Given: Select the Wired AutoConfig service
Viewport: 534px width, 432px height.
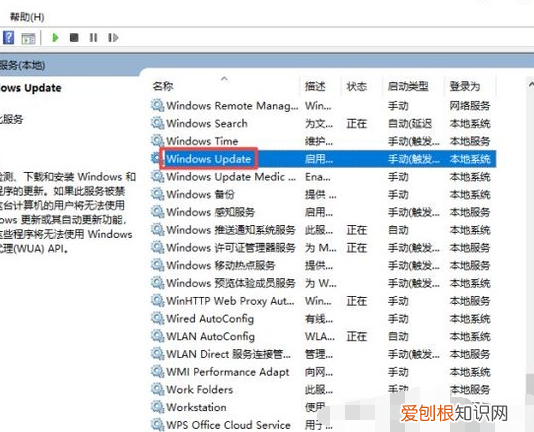Looking at the screenshot, I should 323,319.
